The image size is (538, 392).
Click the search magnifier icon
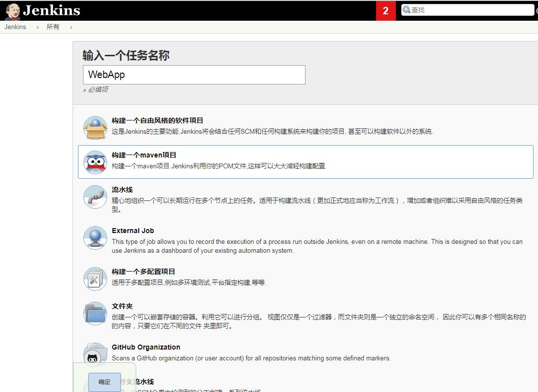click(407, 10)
